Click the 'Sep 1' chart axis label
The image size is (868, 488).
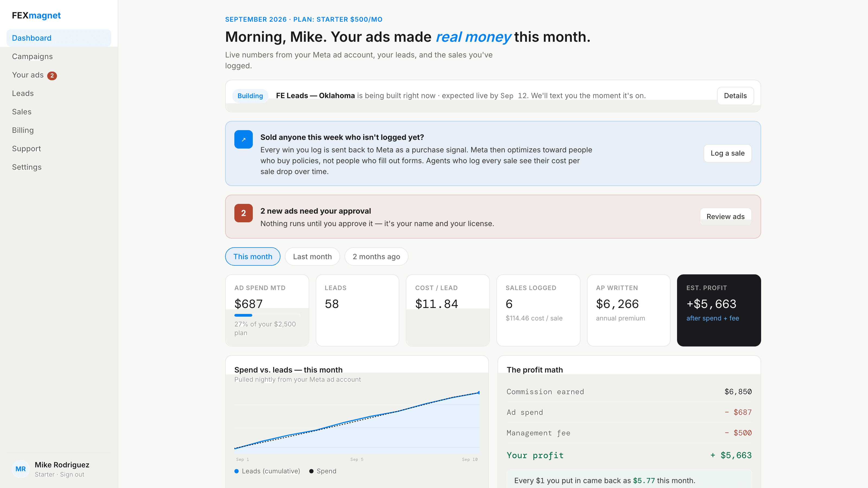click(242, 459)
